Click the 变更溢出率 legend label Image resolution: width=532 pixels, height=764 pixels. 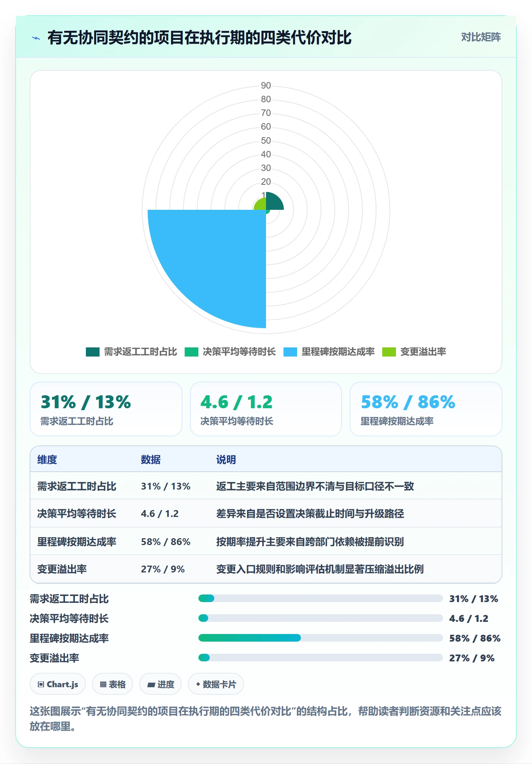[423, 352]
